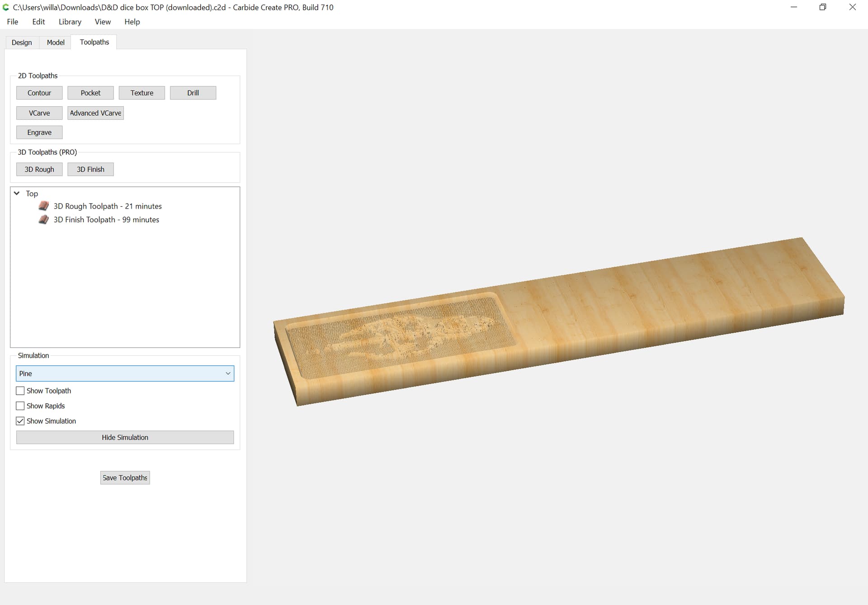
Task: Open the View menu
Action: click(103, 22)
